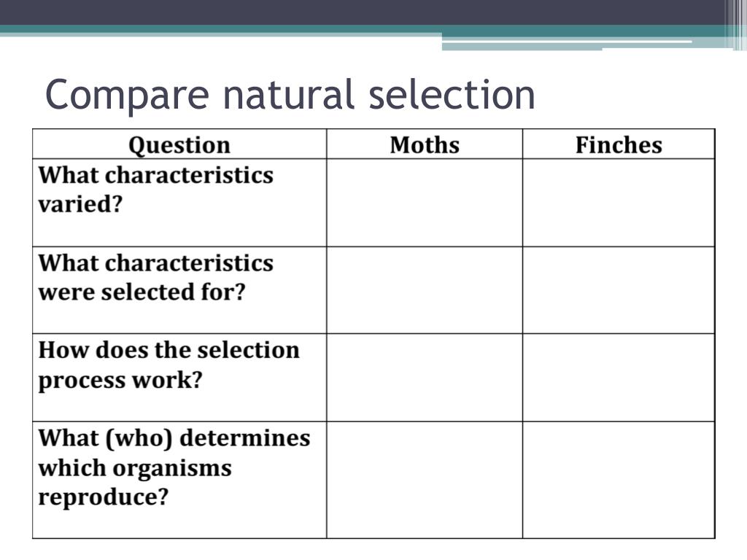This screenshot has width=747, height=560.
Task: Click the empty Moths cell for characteristics varied
Action: click(x=425, y=203)
